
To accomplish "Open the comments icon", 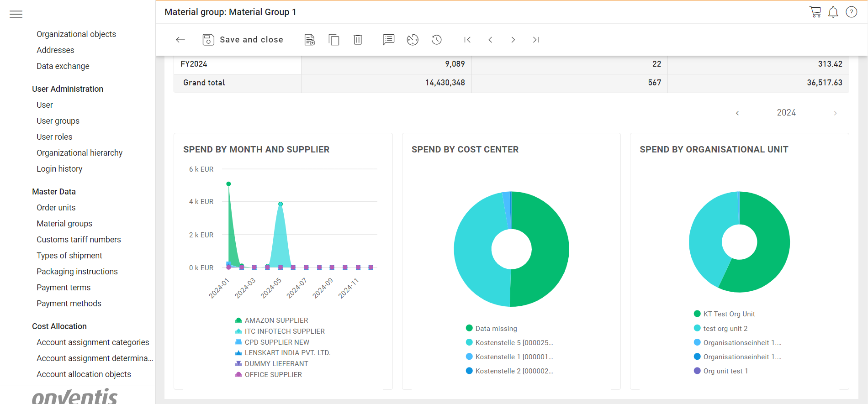I will [388, 40].
